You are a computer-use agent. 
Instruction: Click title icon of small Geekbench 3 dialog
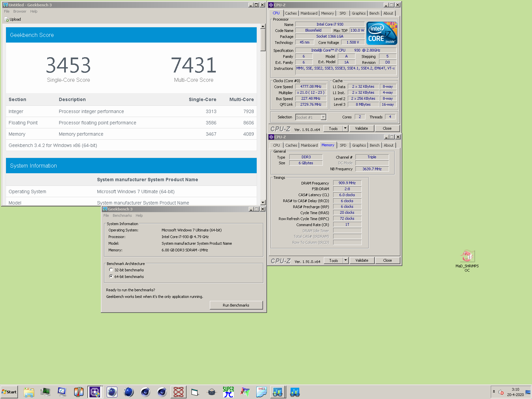pos(105,209)
